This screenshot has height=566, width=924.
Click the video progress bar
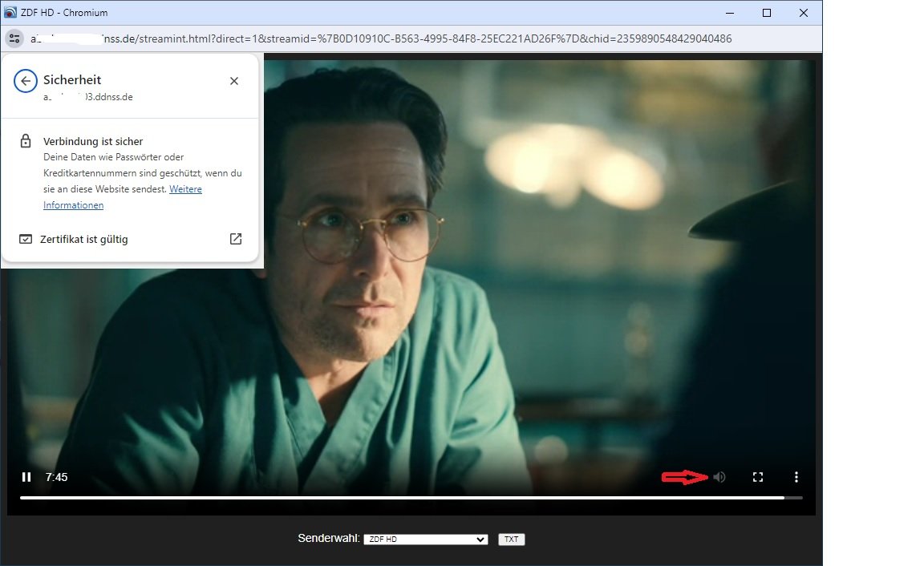point(401,498)
